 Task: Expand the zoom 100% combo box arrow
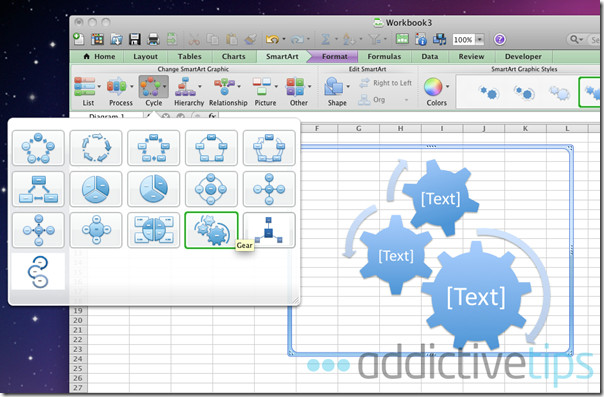click(x=480, y=39)
